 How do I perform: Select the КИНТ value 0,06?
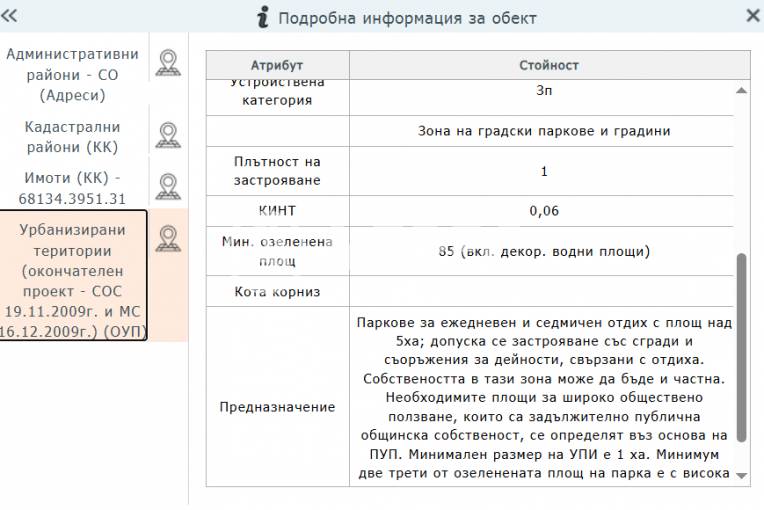[x=542, y=211]
